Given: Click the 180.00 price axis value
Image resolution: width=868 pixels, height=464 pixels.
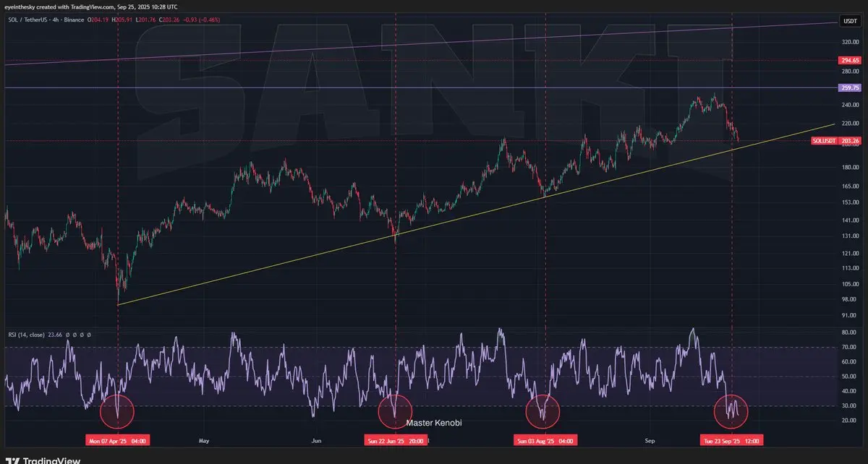Looking at the screenshot, I should point(849,168).
